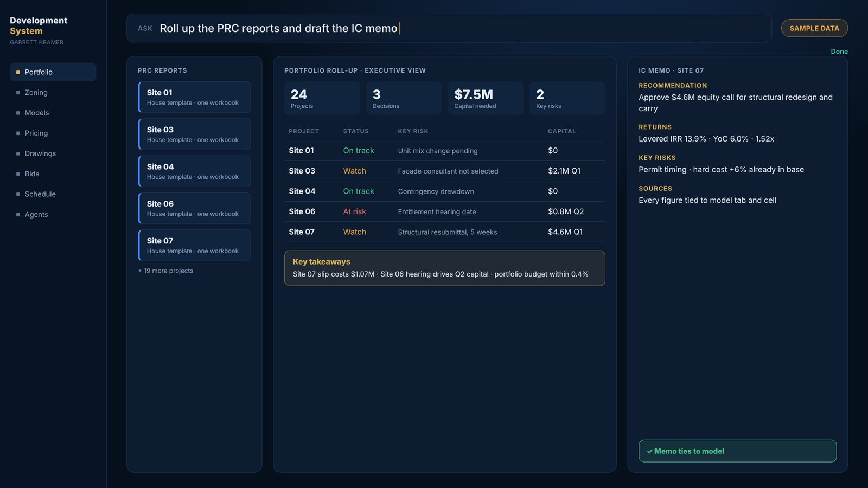Open the Site 01 PRC report card
The height and width of the screenshot is (488, 868).
(x=194, y=97)
